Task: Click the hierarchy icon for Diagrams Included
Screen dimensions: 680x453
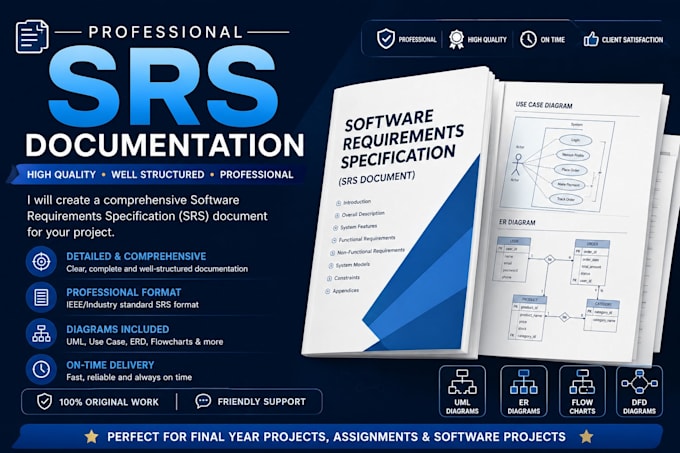Action: [x=41, y=334]
